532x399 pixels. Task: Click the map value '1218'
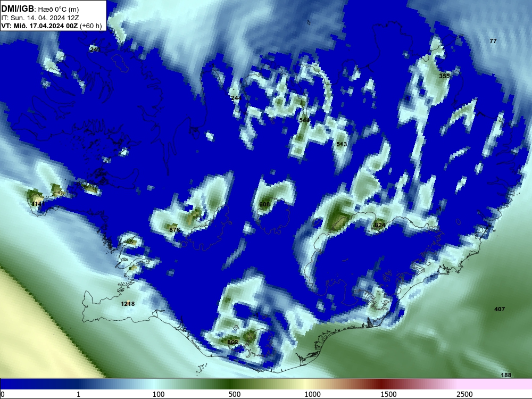click(x=128, y=304)
